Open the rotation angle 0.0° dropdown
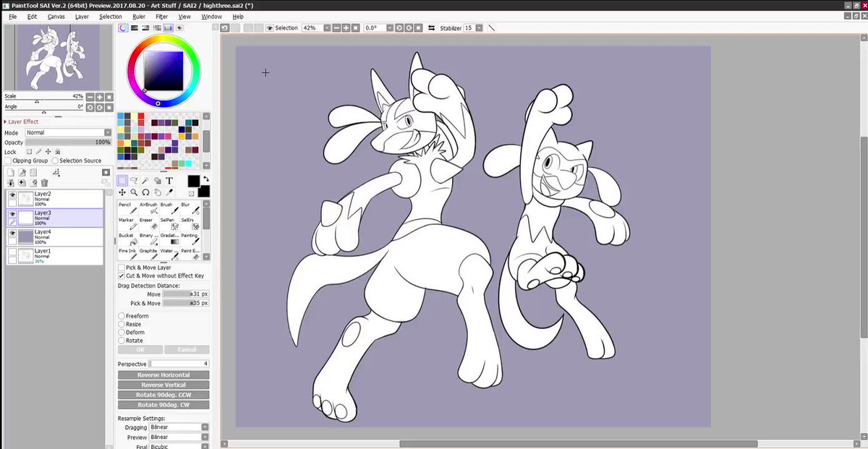 (x=390, y=27)
